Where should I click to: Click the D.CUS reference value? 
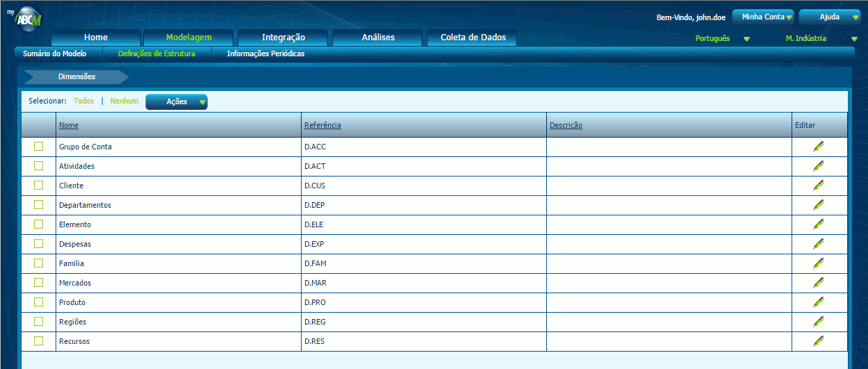(x=315, y=186)
